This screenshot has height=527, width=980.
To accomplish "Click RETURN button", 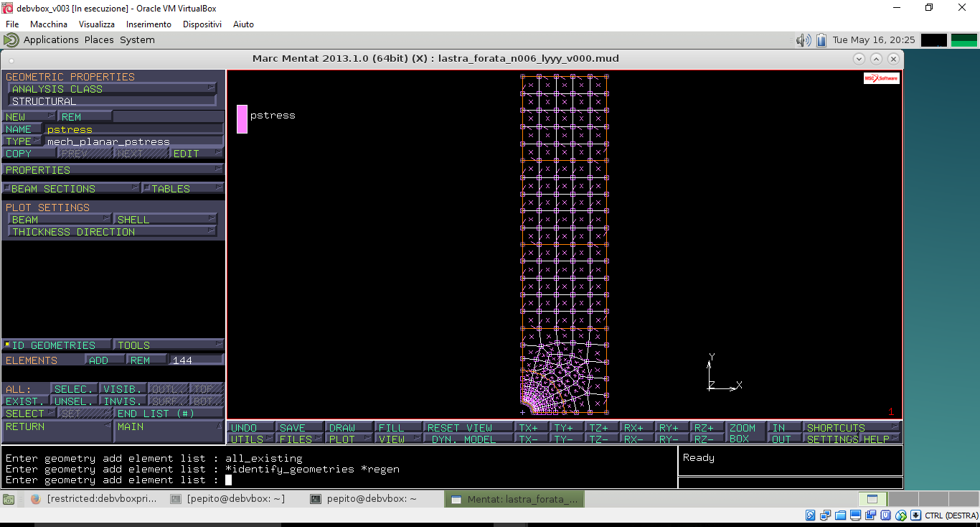I will pos(57,431).
